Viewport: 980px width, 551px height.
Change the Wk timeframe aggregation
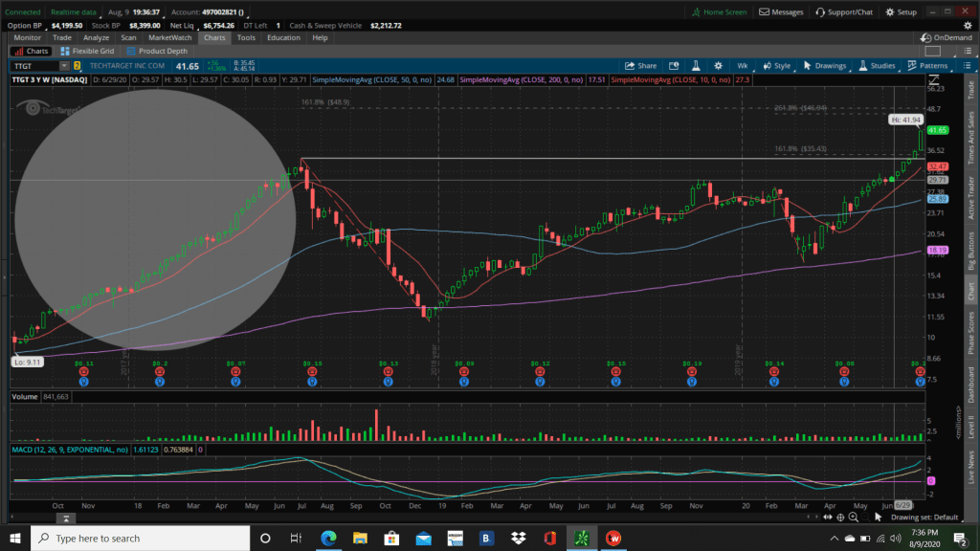(742, 66)
